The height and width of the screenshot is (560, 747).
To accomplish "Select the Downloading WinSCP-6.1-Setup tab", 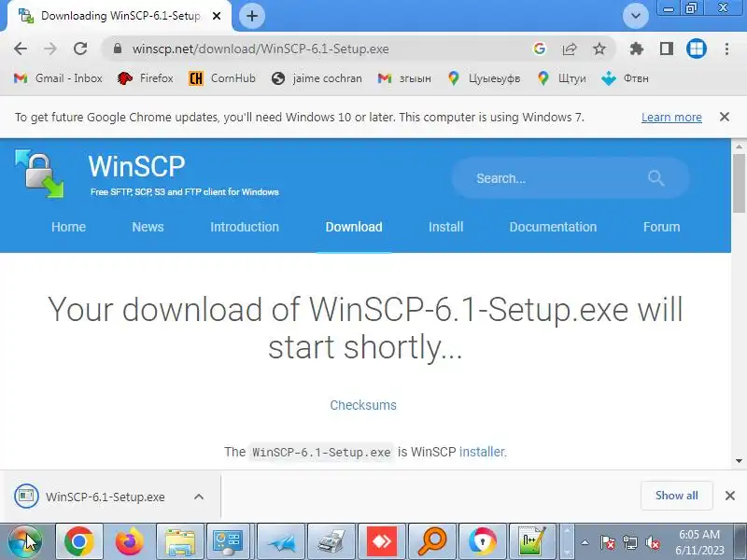I will [x=120, y=16].
